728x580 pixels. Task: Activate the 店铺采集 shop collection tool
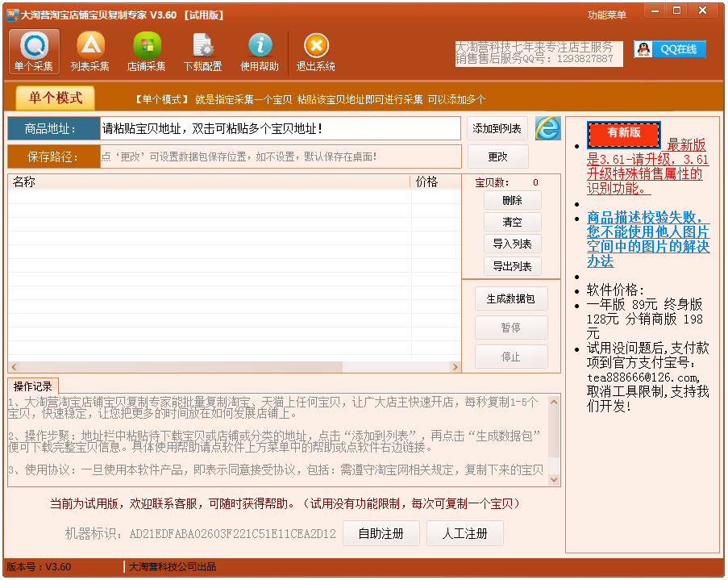pos(146,52)
